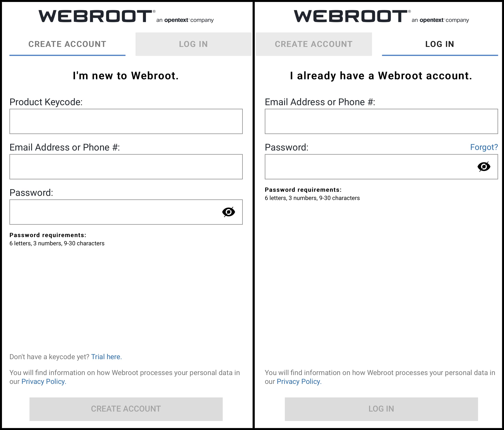Open Privacy Policy link in Create Account panel
The width and height of the screenshot is (504, 430).
(44, 381)
